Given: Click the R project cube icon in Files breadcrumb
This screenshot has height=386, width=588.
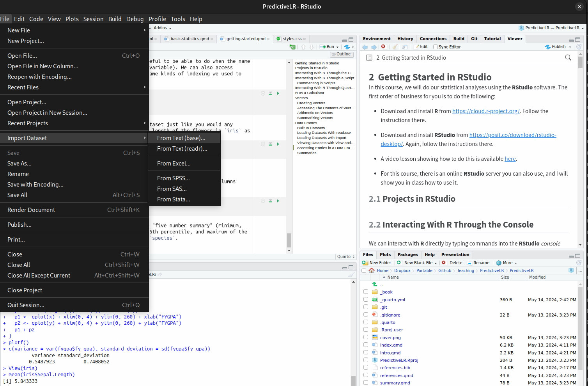Looking at the screenshot, I should point(571,270).
